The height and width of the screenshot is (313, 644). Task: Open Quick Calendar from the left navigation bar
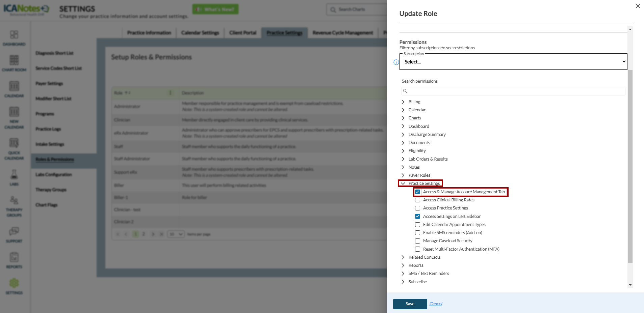click(x=14, y=149)
